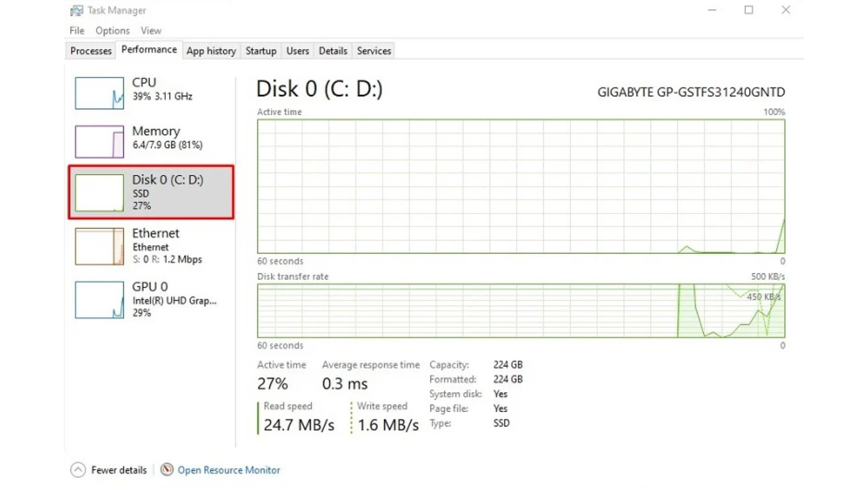This screenshot has width=868, height=488.
Task: Click the Fewer details button text
Action: point(119,470)
